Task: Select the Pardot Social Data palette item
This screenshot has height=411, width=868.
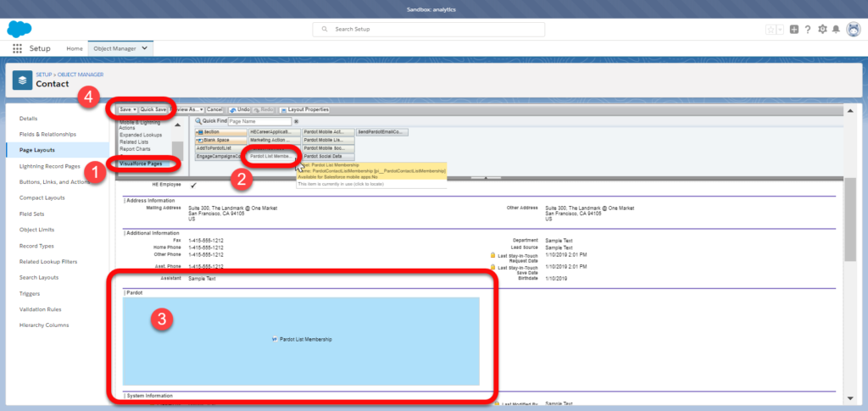Action: 328,157
